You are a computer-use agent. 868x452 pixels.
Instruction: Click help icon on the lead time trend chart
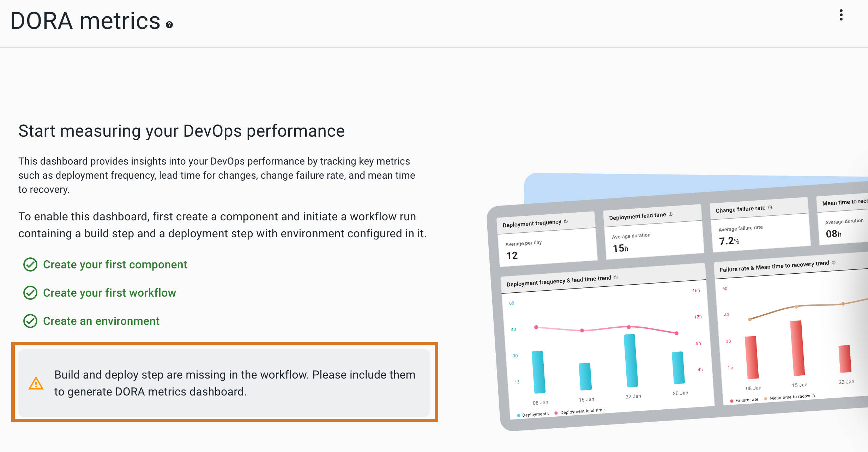615,278
